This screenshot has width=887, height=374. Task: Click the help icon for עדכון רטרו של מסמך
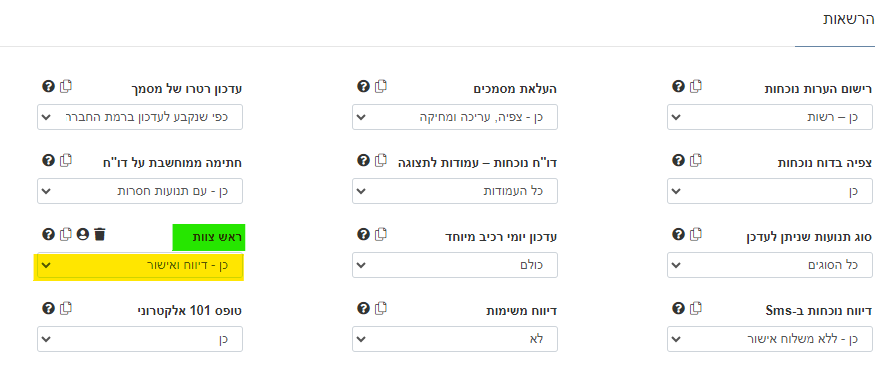tap(49, 86)
